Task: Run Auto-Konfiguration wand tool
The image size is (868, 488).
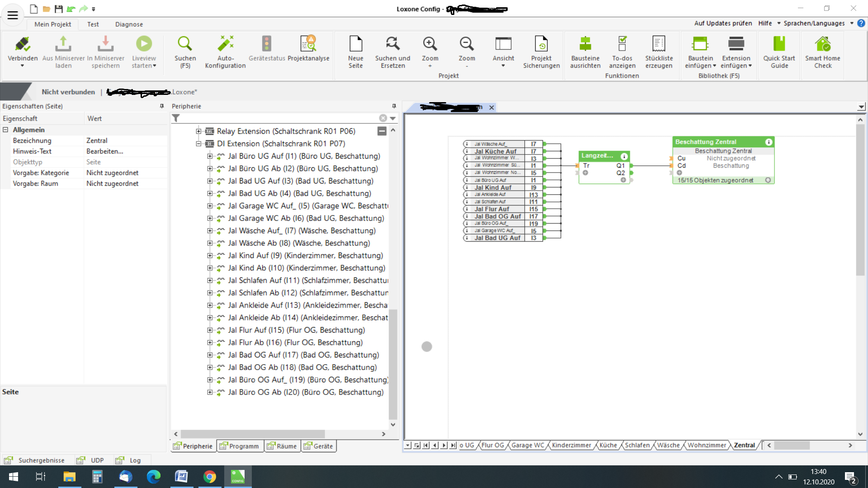Action: [x=225, y=44]
